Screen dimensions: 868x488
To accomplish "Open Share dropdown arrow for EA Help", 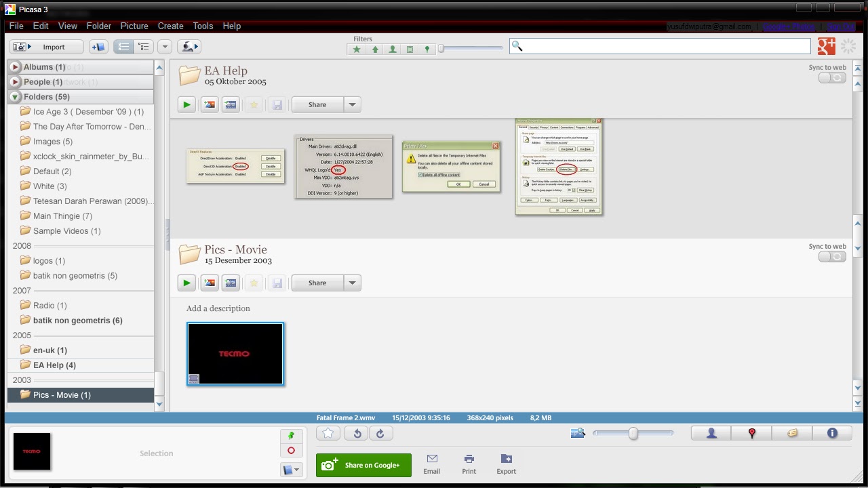I will pos(352,104).
